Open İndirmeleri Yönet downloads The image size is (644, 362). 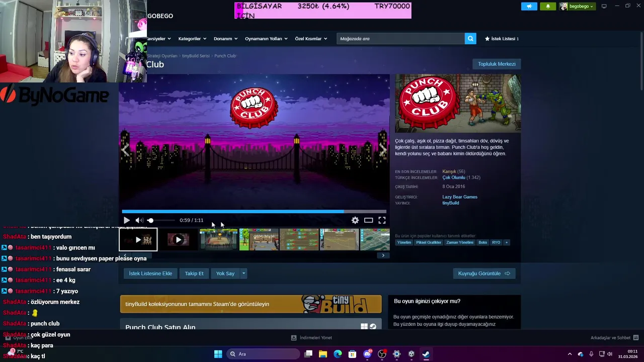(311, 338)
